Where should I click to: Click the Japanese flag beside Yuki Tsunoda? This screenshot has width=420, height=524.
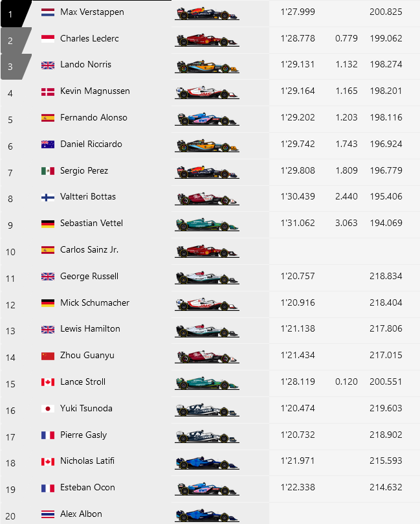[x=47, y=409]
